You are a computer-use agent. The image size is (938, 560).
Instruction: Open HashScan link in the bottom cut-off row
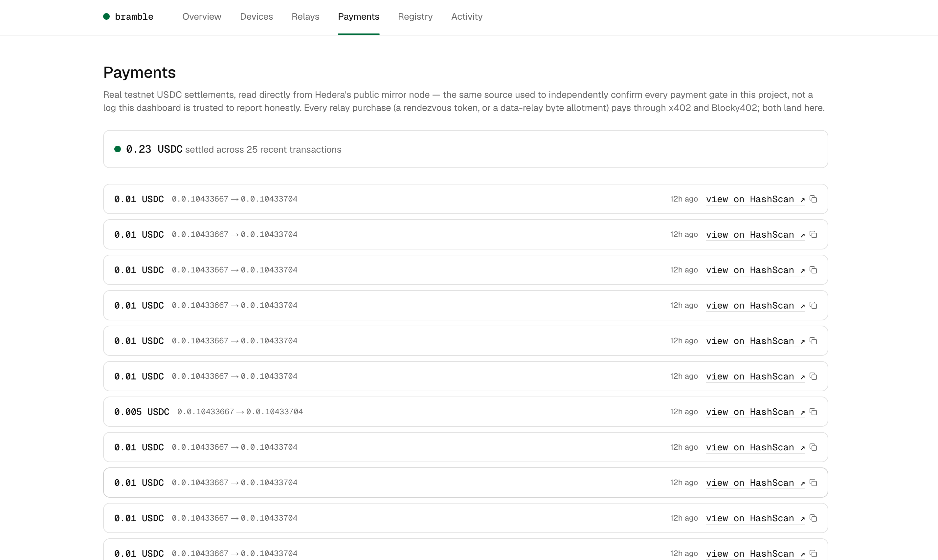coord(755,553)
